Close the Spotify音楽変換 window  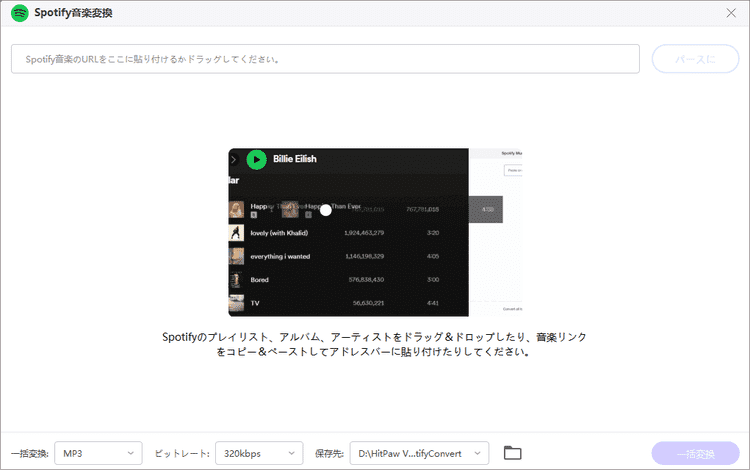[731, 13]
